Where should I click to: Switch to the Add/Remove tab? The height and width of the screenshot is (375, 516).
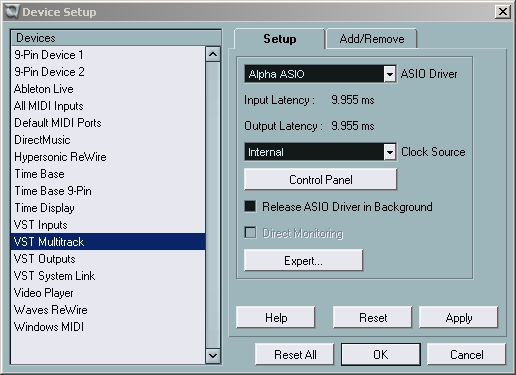(372, 39)
